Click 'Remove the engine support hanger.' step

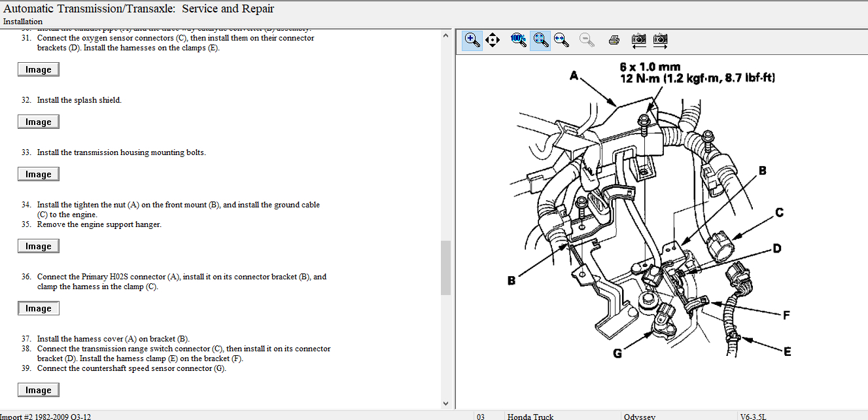point(99,224)
